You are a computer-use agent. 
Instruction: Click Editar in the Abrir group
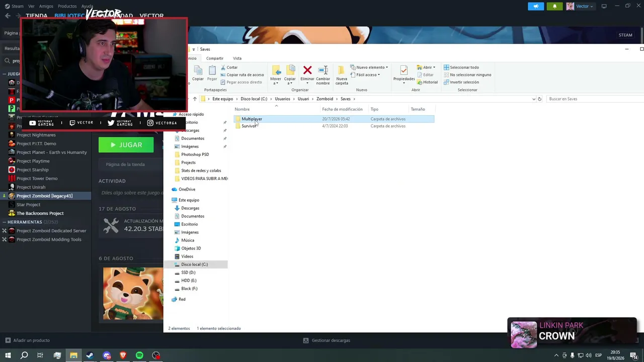coord(425,75)
